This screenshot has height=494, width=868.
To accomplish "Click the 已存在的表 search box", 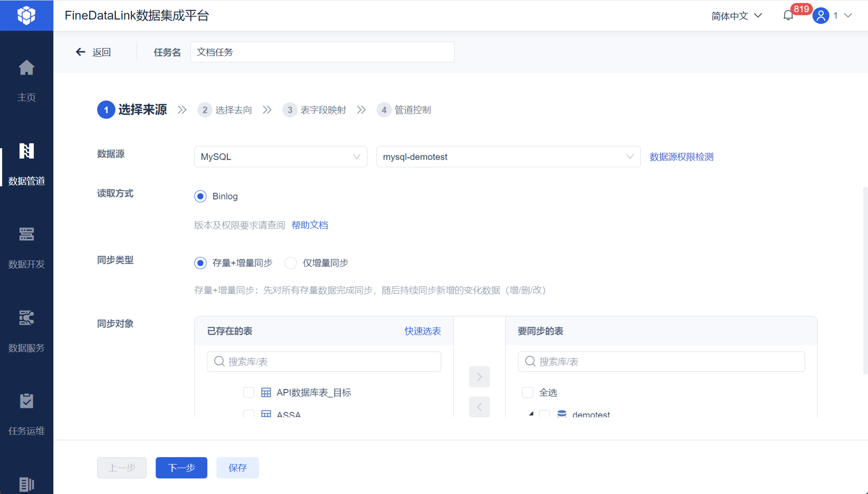I will [x=324, y=361].
